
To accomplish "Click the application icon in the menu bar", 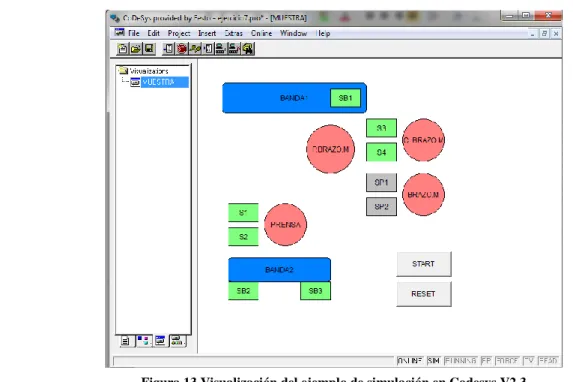I will click(119, 33).
